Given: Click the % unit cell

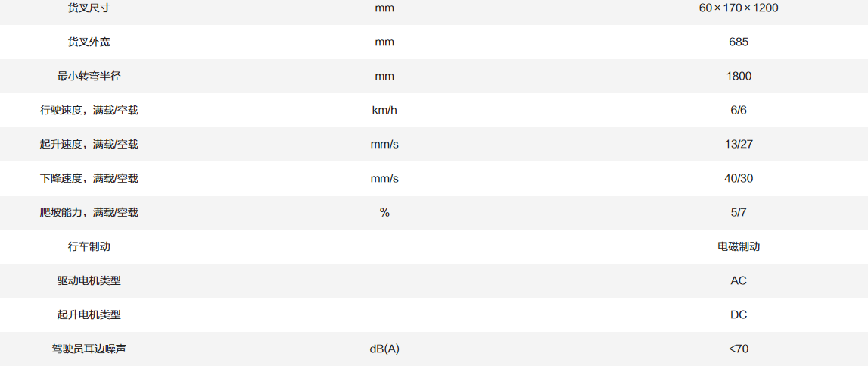Looking at the screenshot, I should pyautogui.click(x=384, y=212).
